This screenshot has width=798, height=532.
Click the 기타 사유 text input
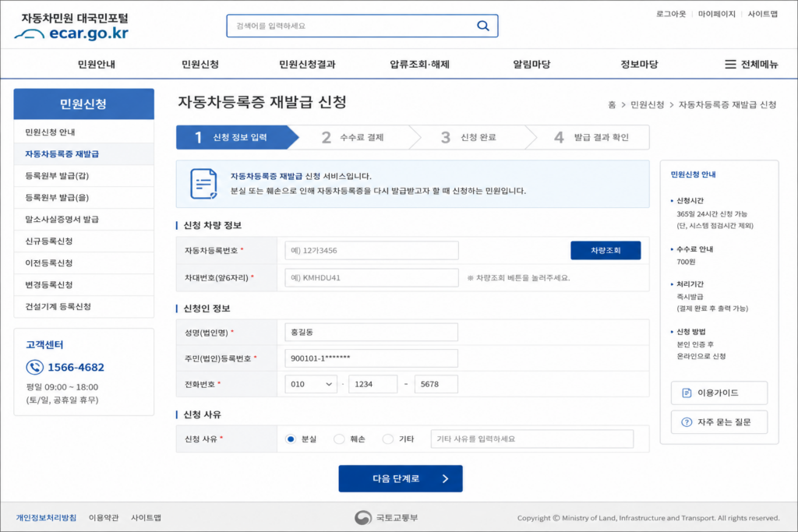click(x=531, y=439)
